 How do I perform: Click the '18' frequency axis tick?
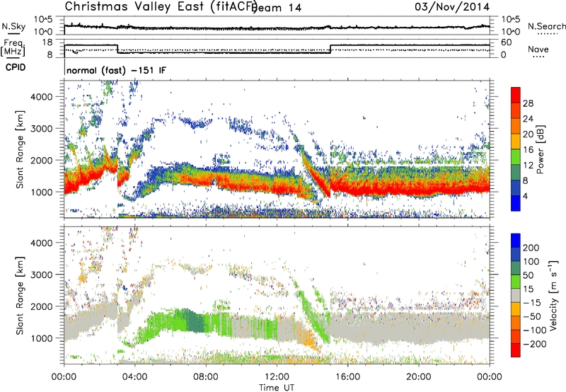pos(47,42)
